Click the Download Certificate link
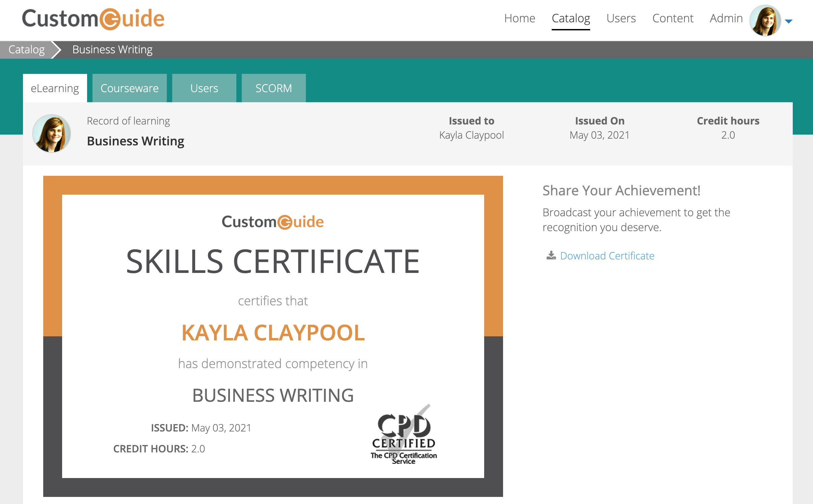The image size is (813, 504). point(607,256)
